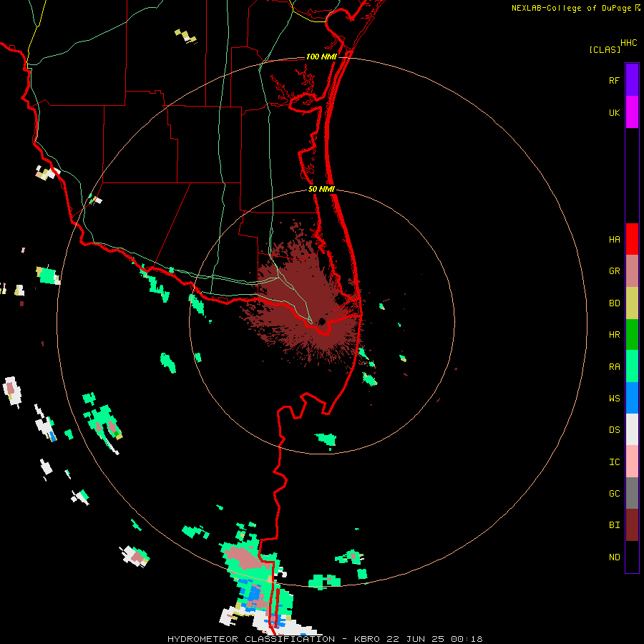The height and width of the screenshot is (644, 644).
Task: Click the "RF" legend label
Action: point(614,81)
